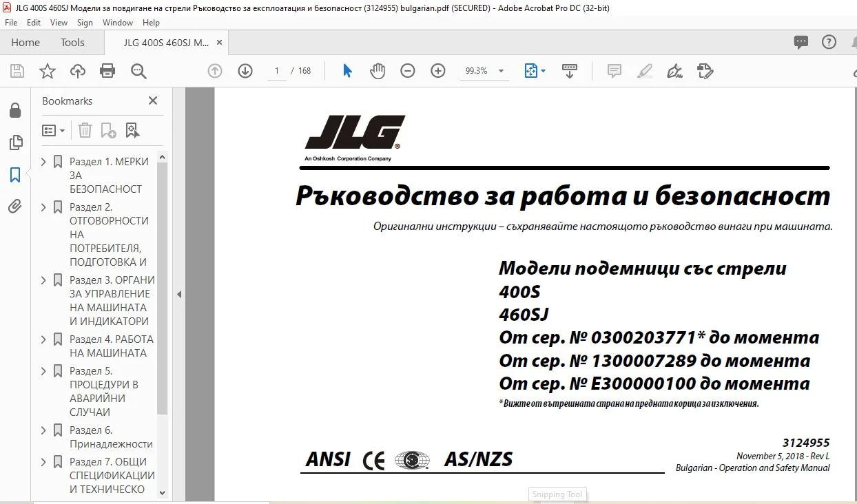Add a new bookmark icon

tap(109, 130)
